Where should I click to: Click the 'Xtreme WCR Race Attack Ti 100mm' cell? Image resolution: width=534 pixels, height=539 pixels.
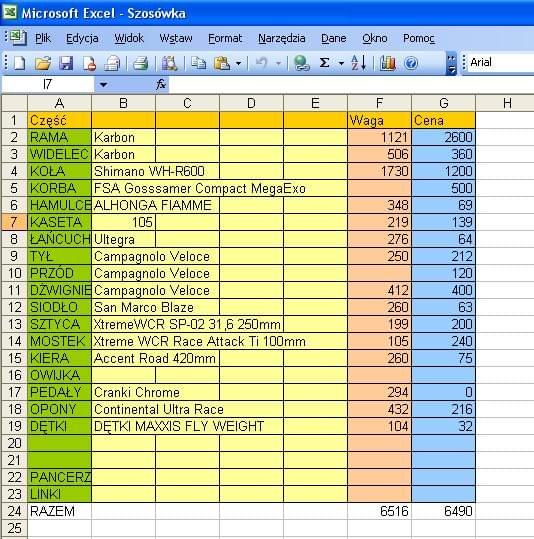[x=219, y=341]
